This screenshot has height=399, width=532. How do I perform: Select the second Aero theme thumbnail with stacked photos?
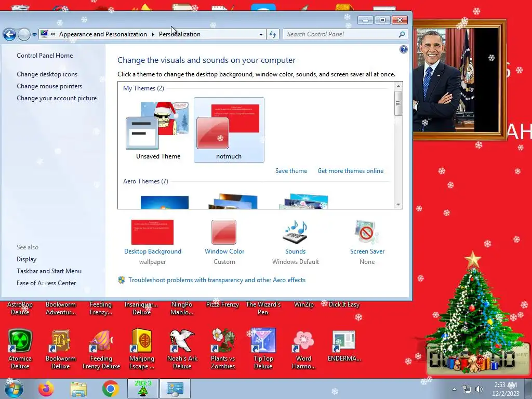233,202
